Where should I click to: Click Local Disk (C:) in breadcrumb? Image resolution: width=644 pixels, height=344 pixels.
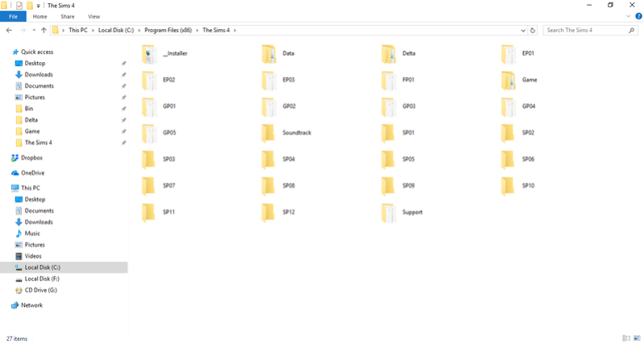(x=116, y=30)
